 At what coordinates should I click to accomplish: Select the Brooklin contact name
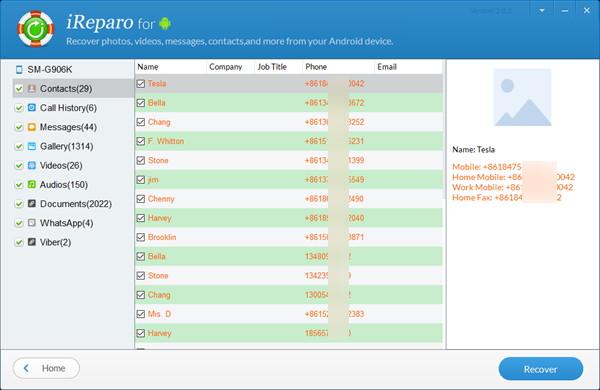[x=162, y=237]
